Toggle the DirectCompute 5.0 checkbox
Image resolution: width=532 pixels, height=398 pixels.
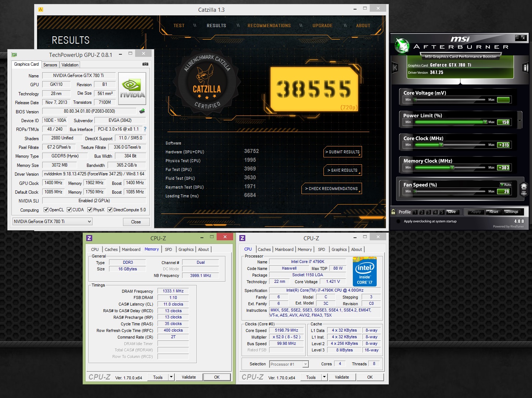110,210
